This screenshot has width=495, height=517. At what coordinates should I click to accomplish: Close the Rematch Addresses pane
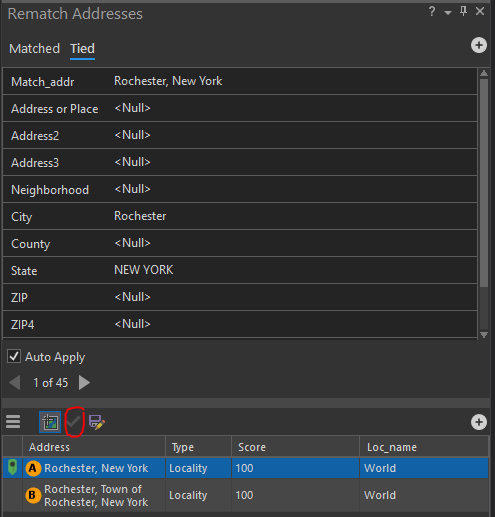(480, 12)
